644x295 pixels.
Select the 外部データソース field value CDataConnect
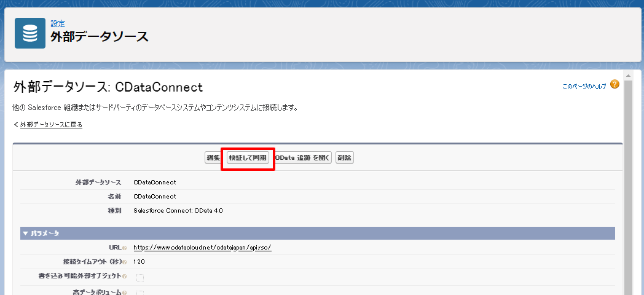[x=155, y=182]
